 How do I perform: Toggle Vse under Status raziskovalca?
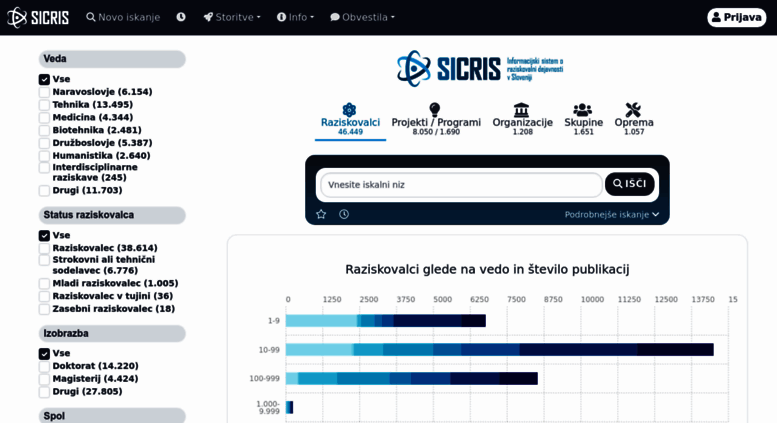pos(44,235)
